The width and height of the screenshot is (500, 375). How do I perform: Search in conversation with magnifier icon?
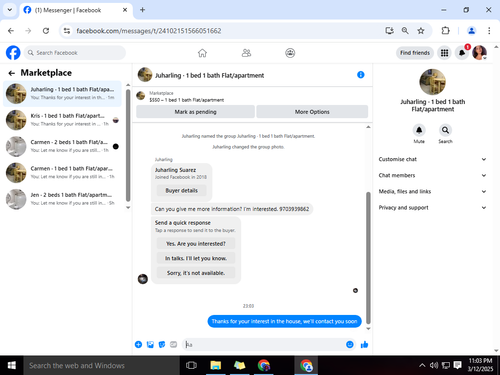[x=445, y=130]
